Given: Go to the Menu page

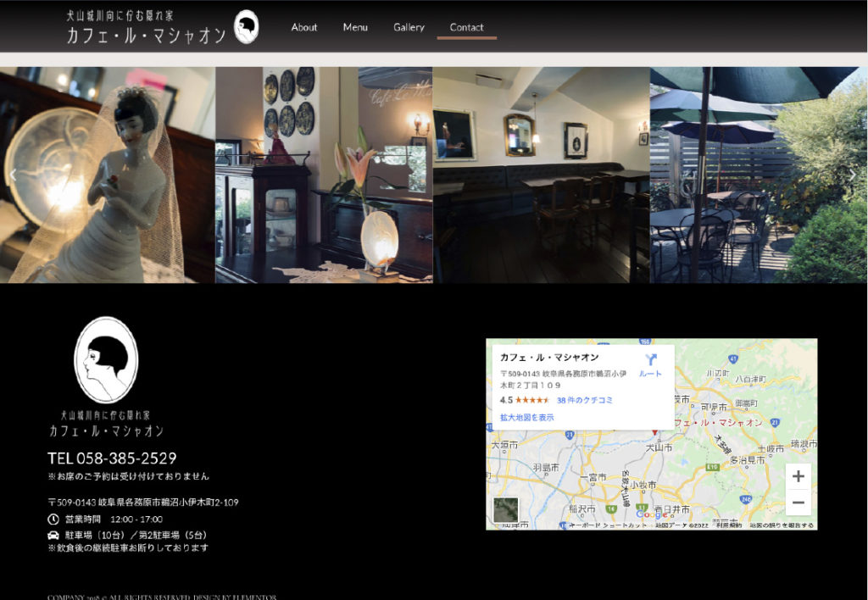Looking at the screenshot, I should click(x=355, y=27).
